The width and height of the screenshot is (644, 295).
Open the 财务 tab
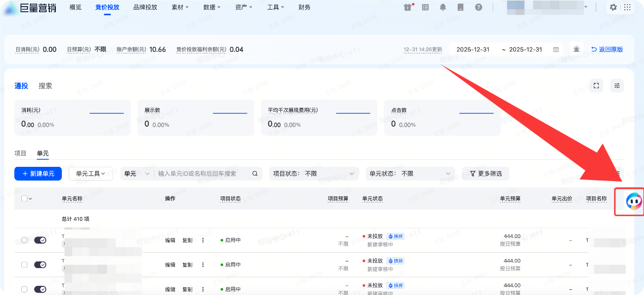(x=305, y=7)
